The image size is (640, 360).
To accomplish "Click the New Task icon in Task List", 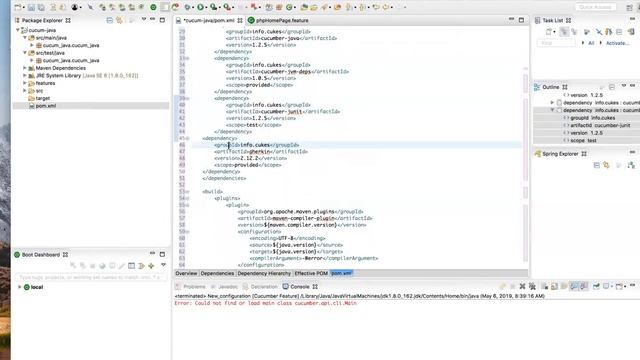I will click(549, 32).
